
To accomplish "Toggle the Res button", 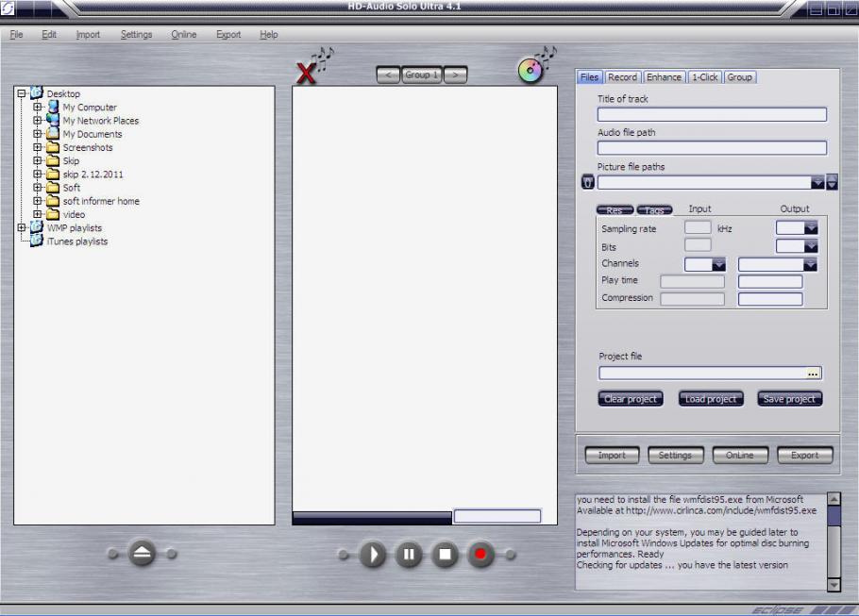I will click(x=615, y=209).
